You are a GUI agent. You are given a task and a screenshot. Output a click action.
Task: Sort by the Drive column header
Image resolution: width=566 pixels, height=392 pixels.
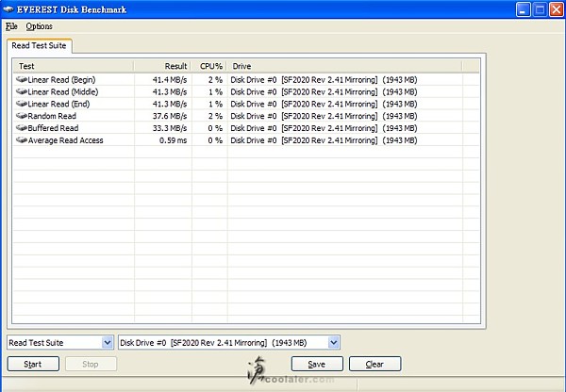[344, 66]
